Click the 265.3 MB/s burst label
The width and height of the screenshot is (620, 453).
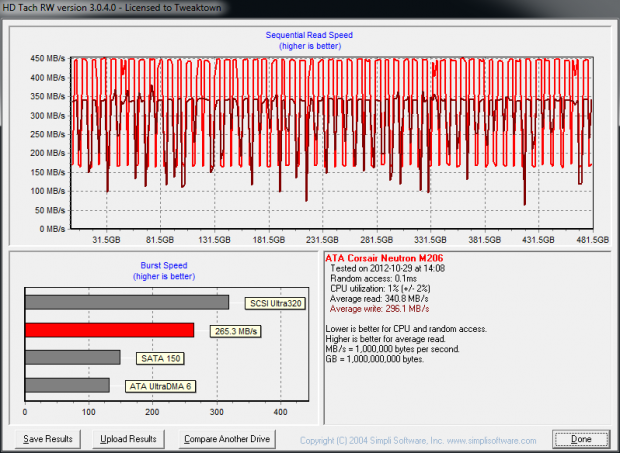pyautogui.click(x=236, y=331)
